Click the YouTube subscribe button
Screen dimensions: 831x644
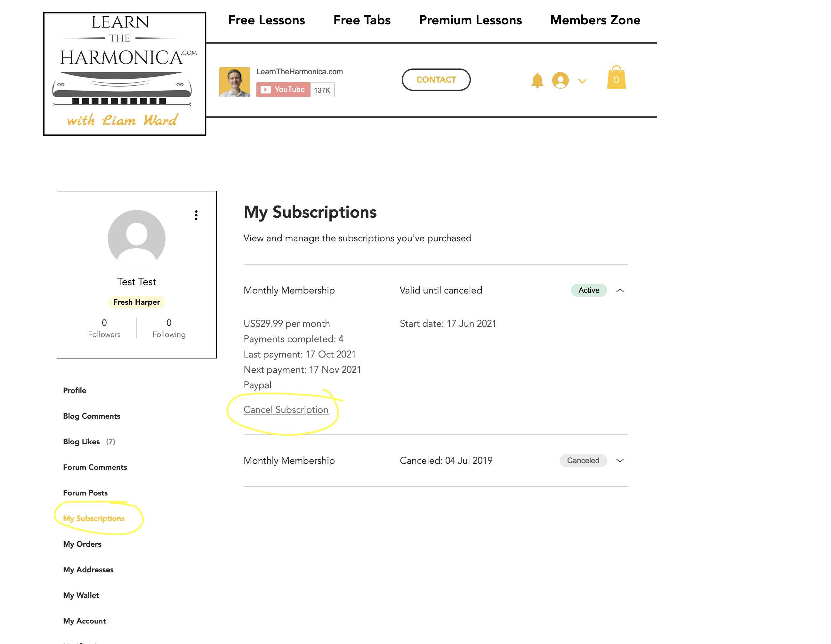tap(283, 90)
